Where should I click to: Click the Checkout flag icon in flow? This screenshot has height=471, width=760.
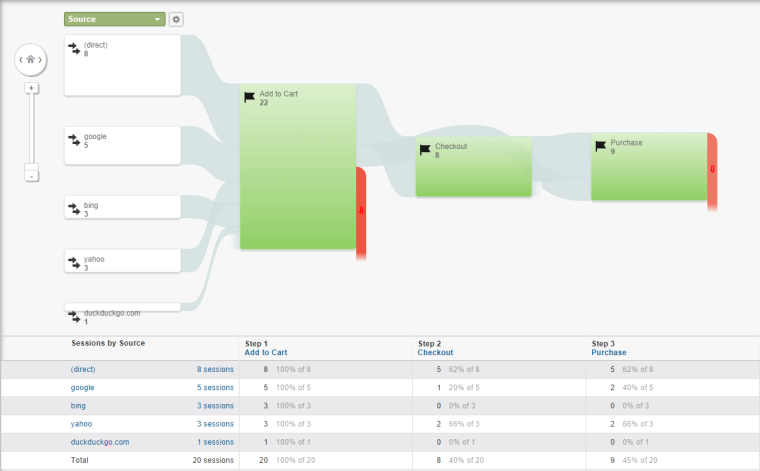click(426, 150)
